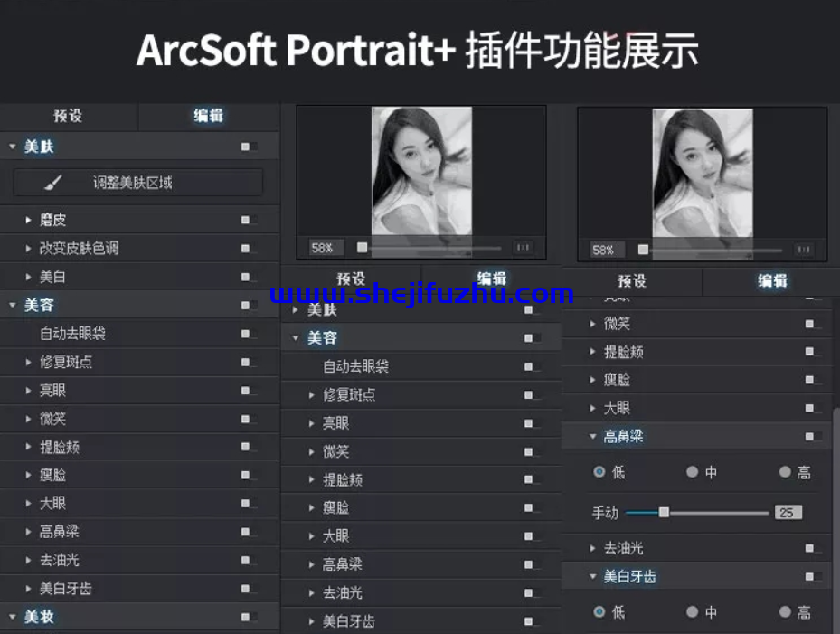Select 中 radio under 高鼻梁

[692, 471]
